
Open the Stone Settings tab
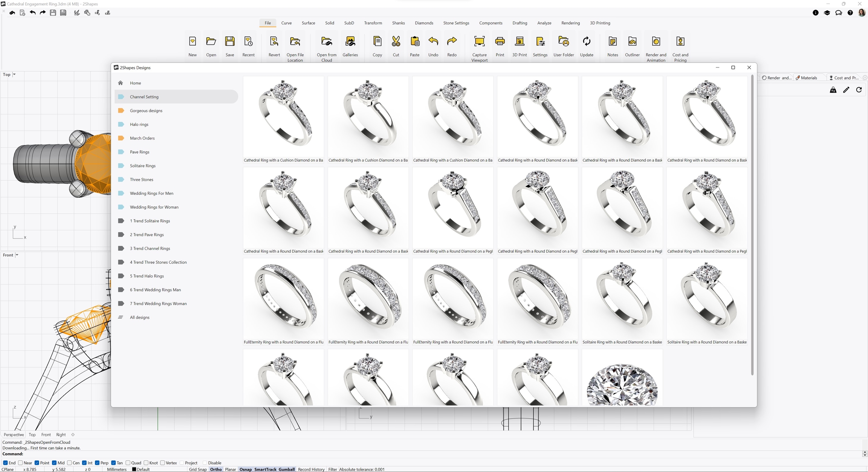(x=456, y=23)
